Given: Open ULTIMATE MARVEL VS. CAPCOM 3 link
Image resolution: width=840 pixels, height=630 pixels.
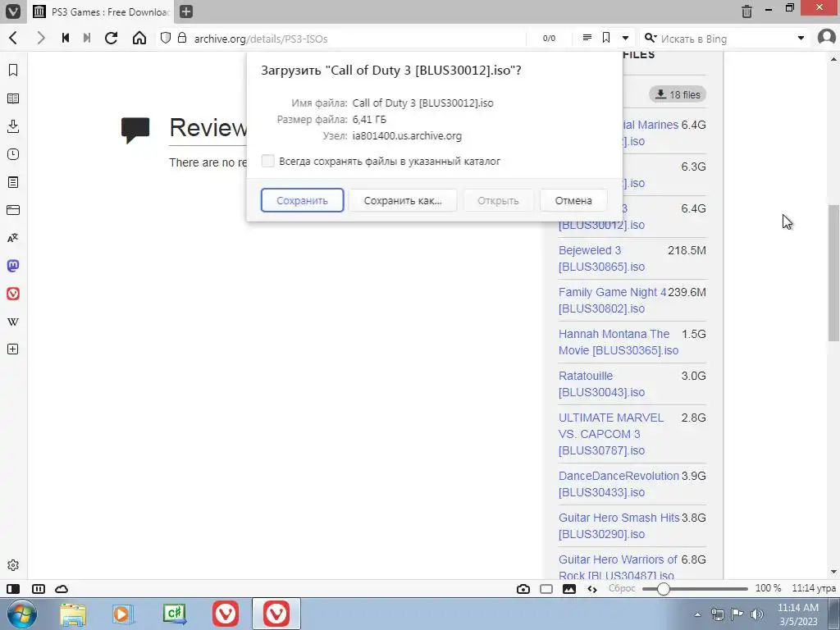Looking at the screenshot, I should click(610, 434).
